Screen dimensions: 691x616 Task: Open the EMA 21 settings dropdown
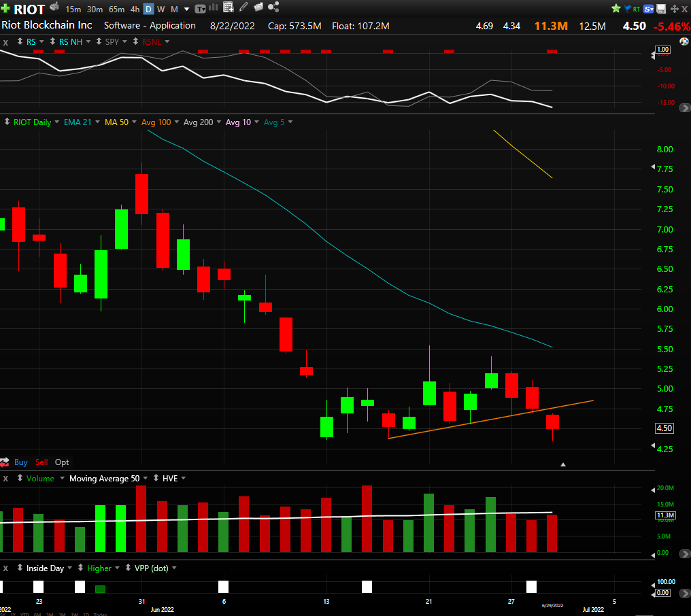97,122
